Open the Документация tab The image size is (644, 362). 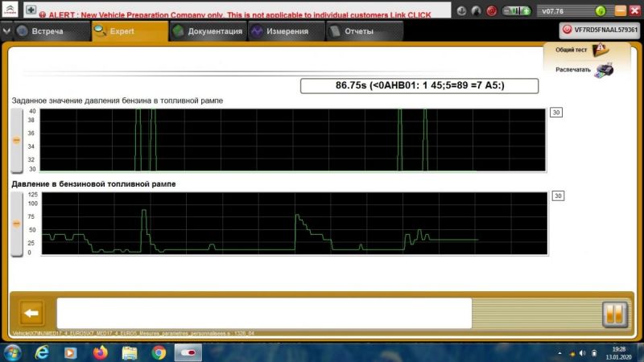207,31
